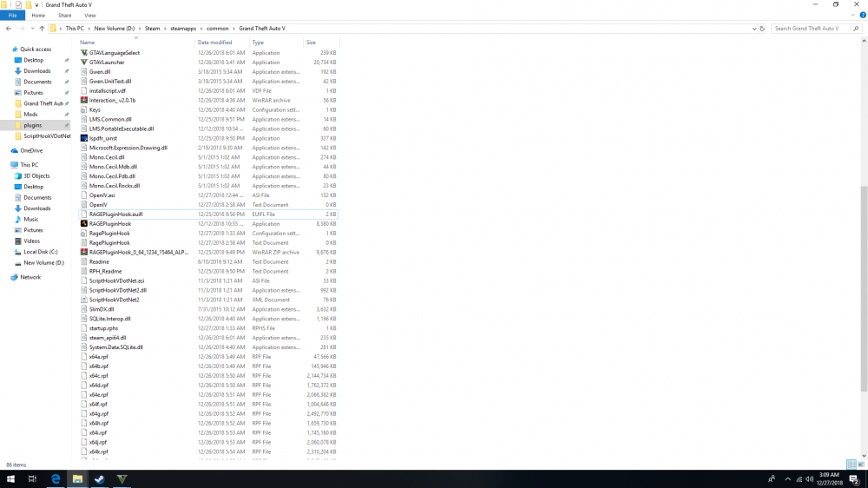The height and width of the screenshot is (488, 868).
Task: Open Videos under This PC
Action: (x=31, y=241)
